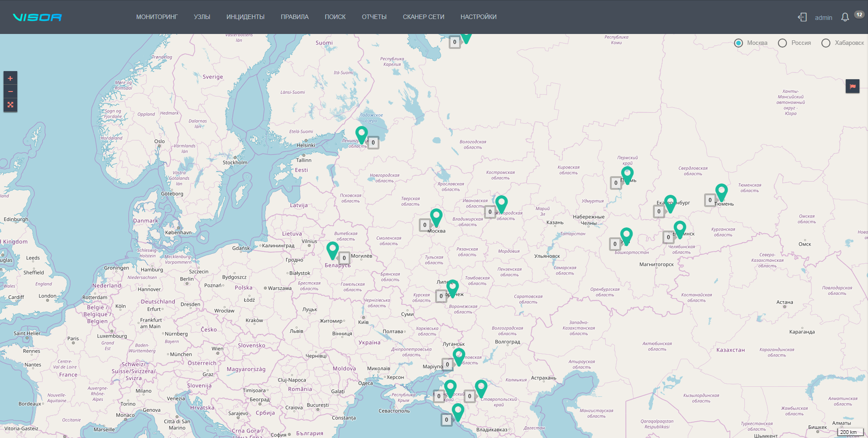Click the Leningrad oblast marker pin
Viewport: 868px width, 438px height.
click(x=361, y=135)
